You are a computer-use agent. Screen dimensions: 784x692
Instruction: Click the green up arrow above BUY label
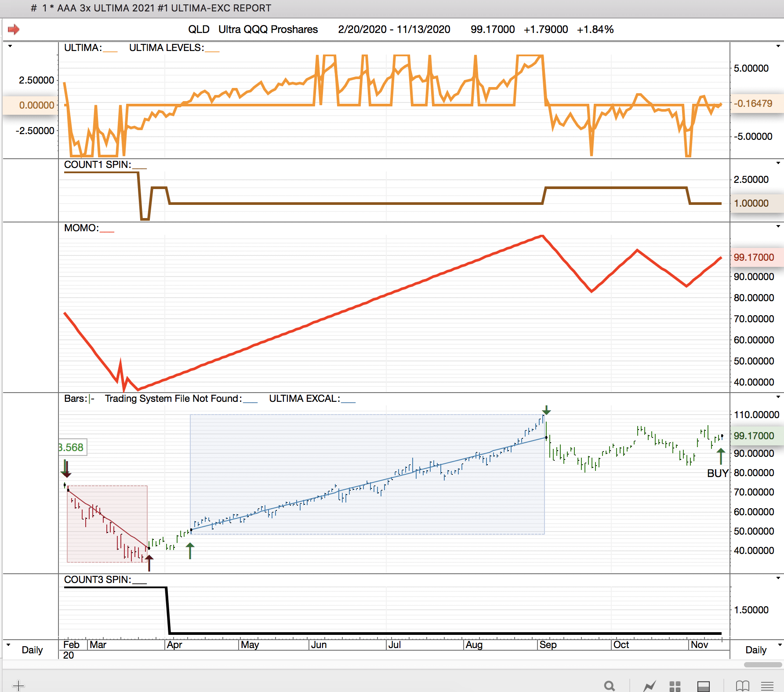(721, 456)
